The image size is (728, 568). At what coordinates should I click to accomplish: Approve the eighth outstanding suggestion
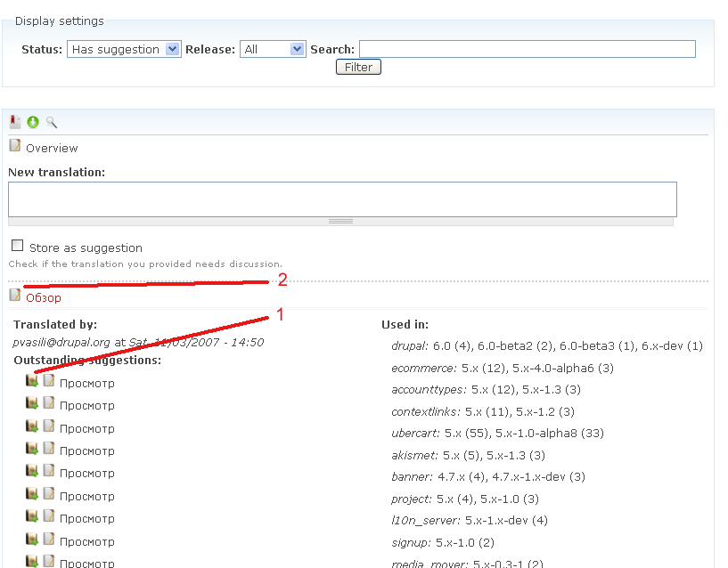pyautogui.click(x=32, y=540)
